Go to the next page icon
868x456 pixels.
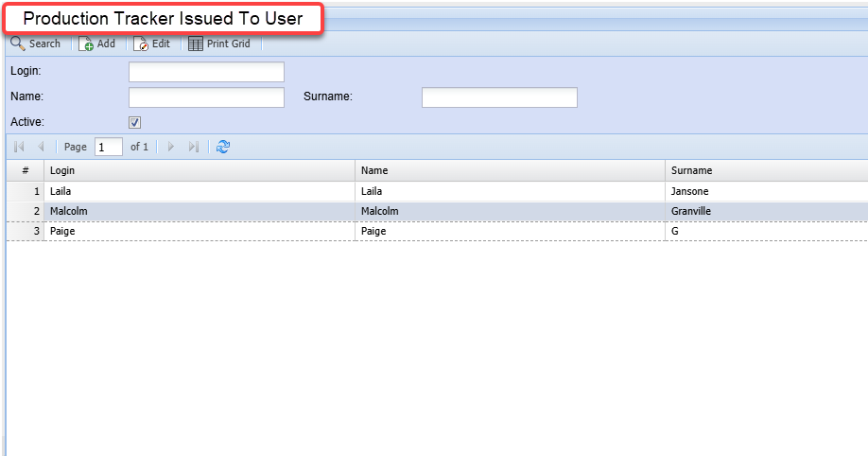(171, 147)
